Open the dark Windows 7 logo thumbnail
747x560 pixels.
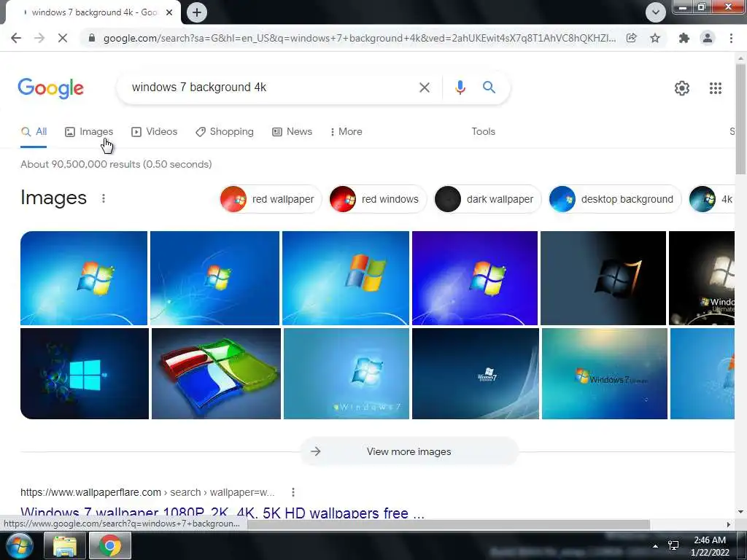click(603, 278)
